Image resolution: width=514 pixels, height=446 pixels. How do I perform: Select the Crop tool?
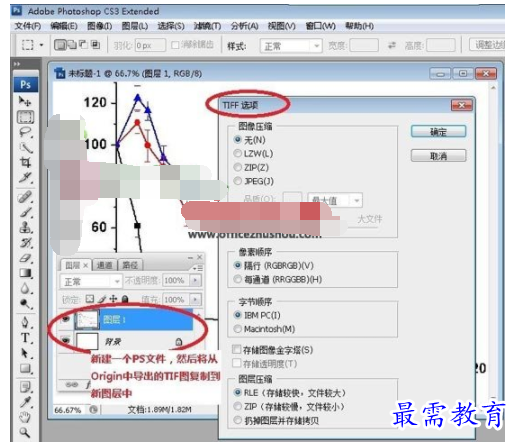[25, 162]
